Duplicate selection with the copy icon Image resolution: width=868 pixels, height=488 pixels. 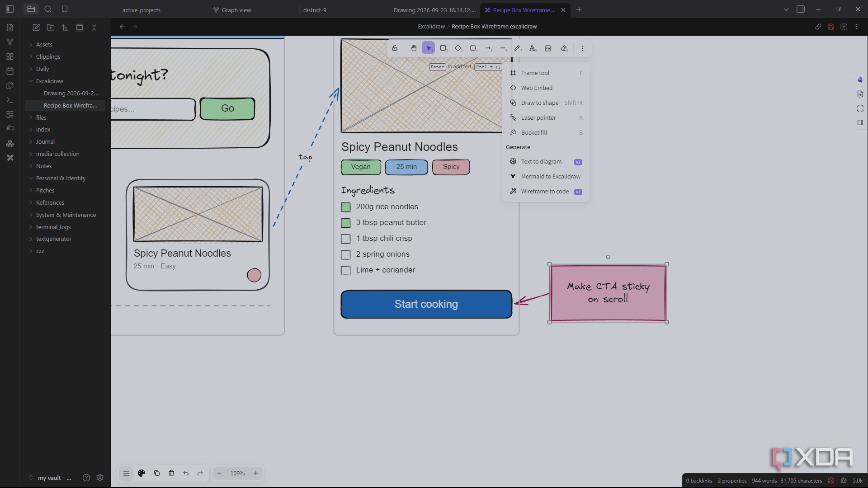pyautogui.click(x=157, y=473)
